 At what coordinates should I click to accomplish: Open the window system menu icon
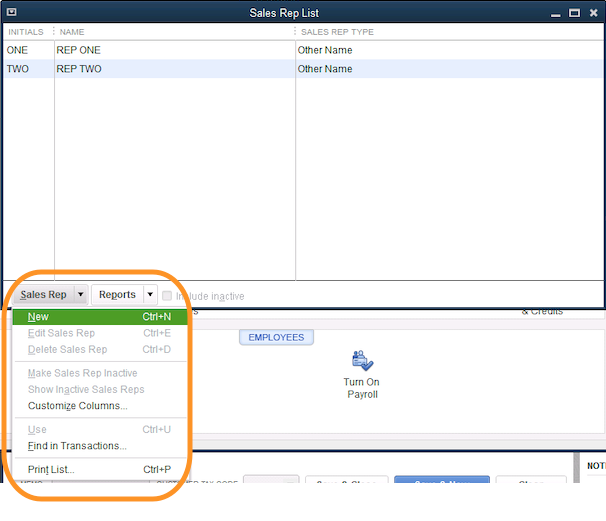[11, 12]
